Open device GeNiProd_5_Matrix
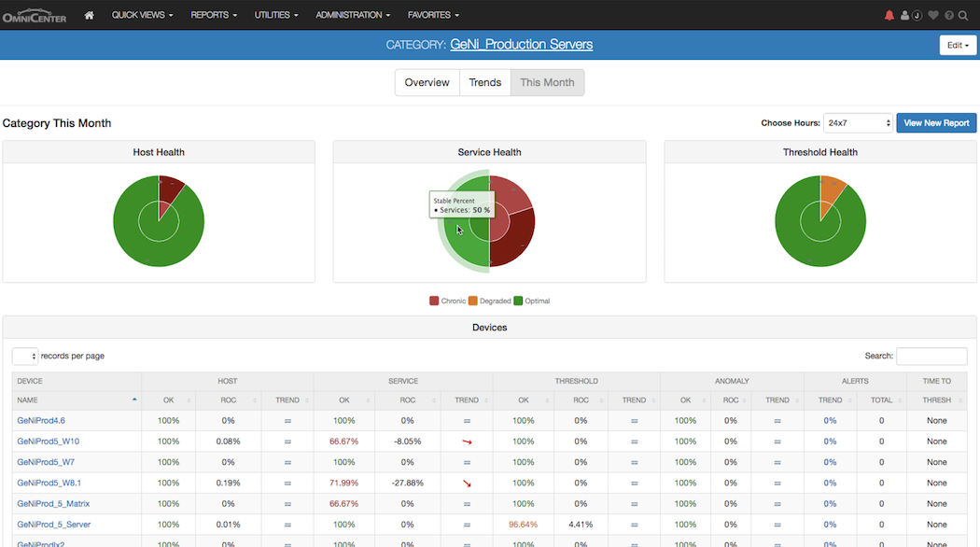The height and width of the screenshot is (547, 980). (53, 503)
